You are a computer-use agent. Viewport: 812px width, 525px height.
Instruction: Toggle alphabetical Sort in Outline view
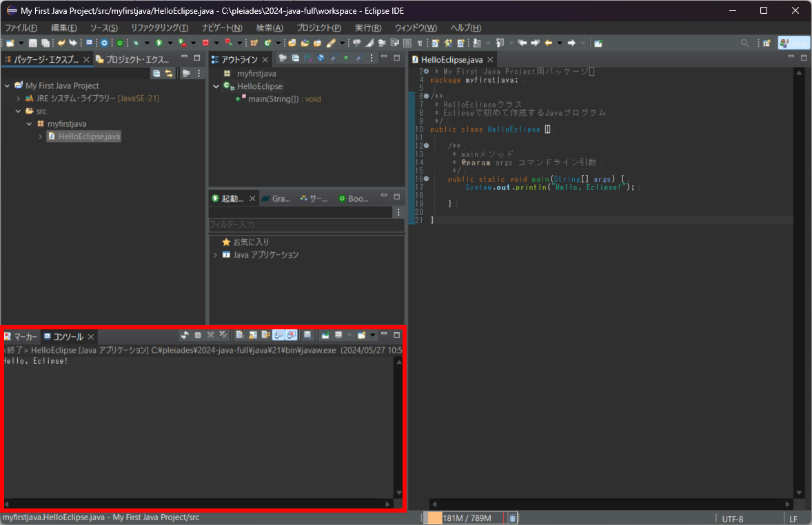pyautogui.click(x=308, y=58)
